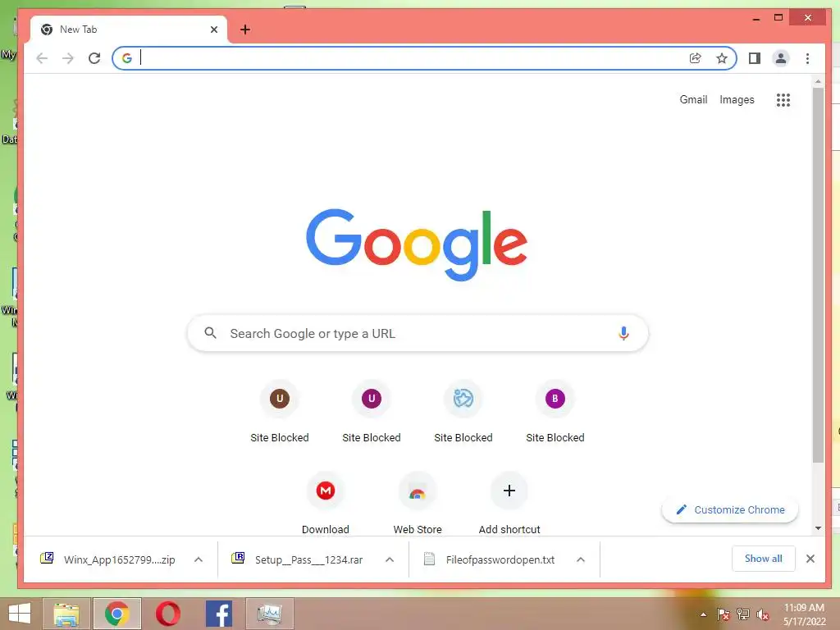Reload the page with the refresh icon
This screenshot has height=630, width=840.
pos(94,58)
